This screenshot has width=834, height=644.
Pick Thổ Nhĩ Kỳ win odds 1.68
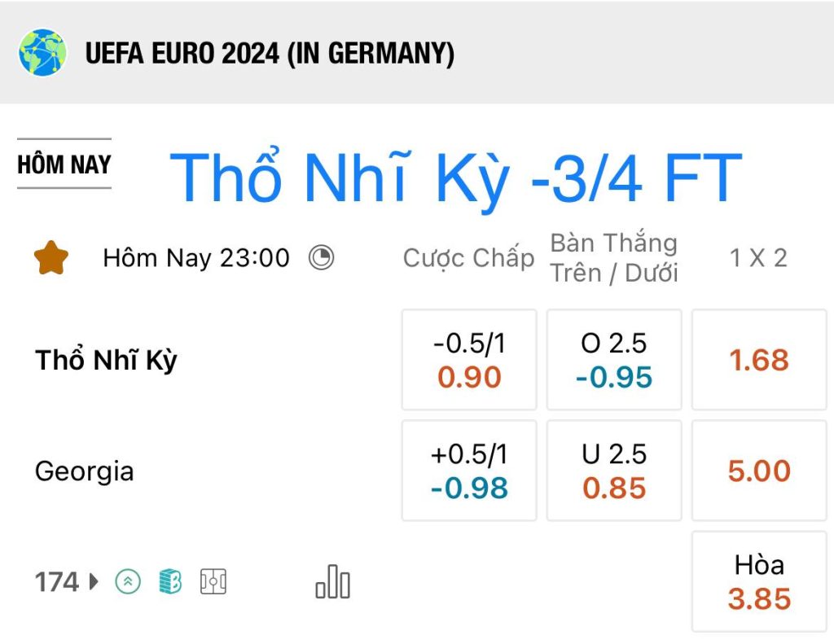pyautogui.click(x=759, y=360)
